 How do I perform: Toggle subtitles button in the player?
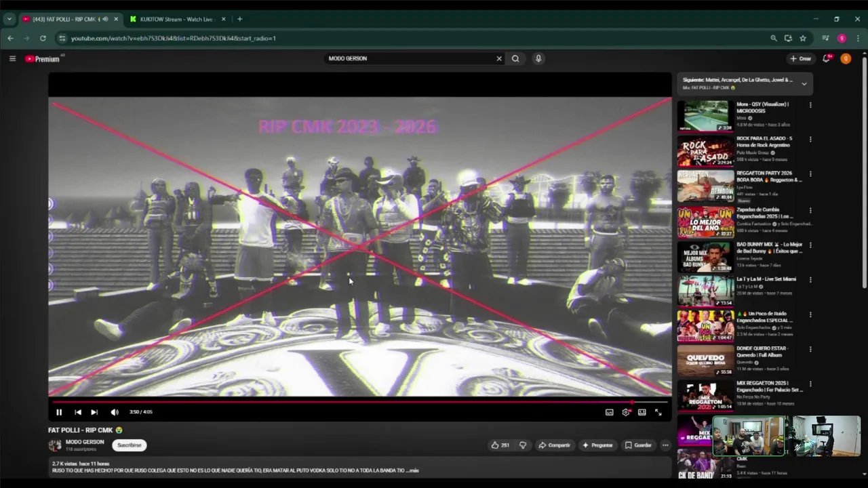[x=609, y=412]
